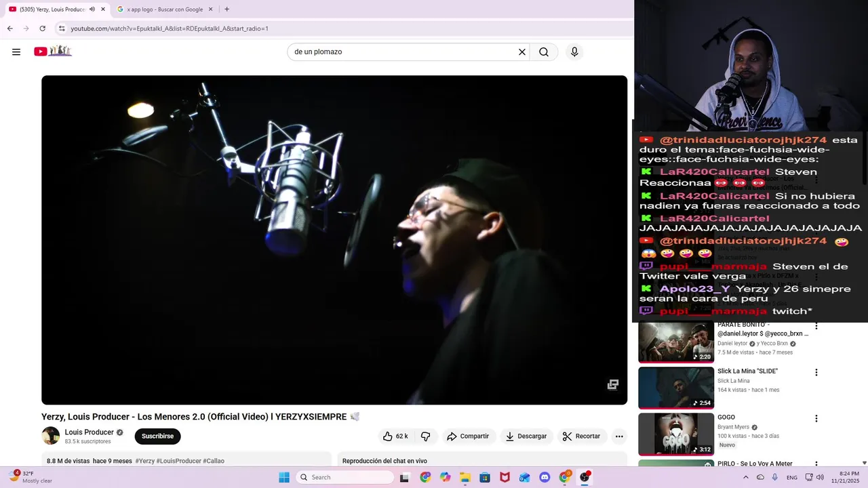Open the Louis Producer channel avatar
Viewport: 868px width, 488px height.
tap(51, 436)
